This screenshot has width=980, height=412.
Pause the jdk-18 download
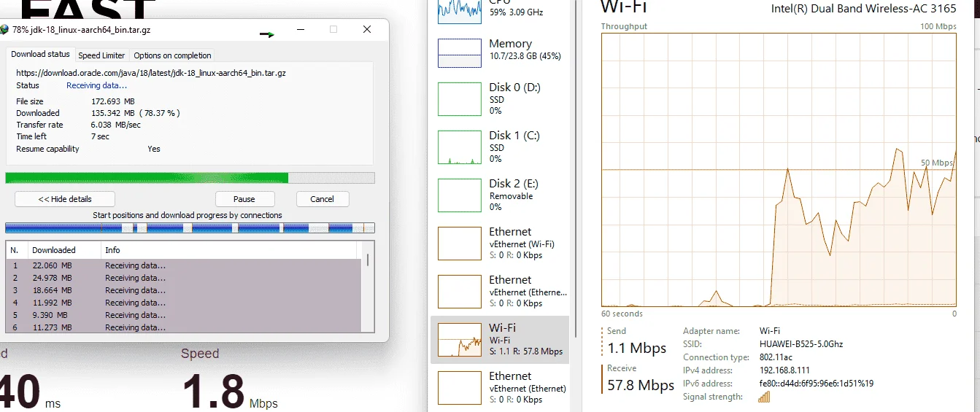244,199
